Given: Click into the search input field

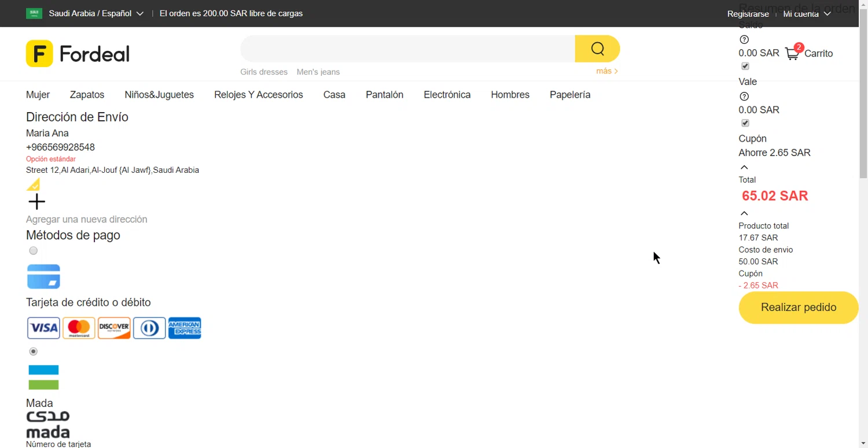Looking at the screenshot, I should pos(407,49).
